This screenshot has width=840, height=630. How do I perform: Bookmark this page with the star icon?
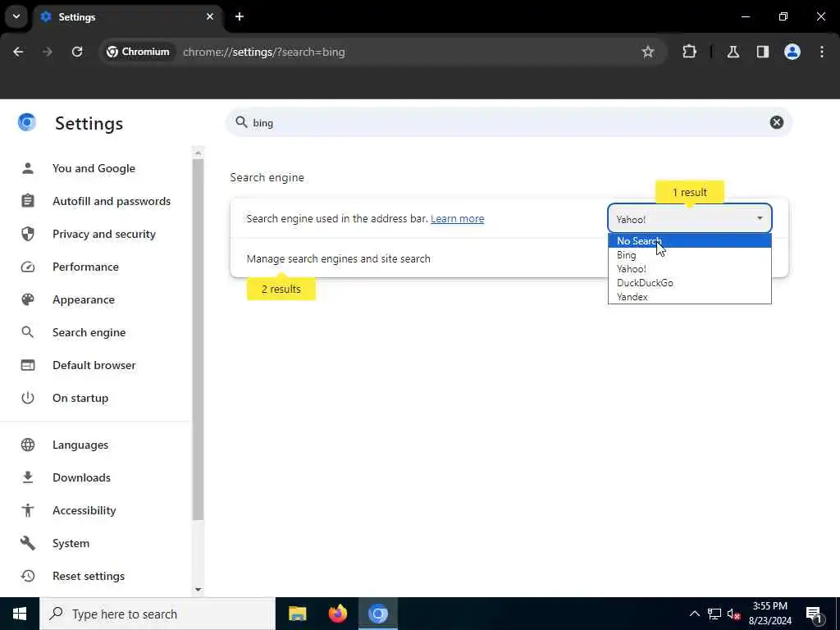tap(648, 52)
